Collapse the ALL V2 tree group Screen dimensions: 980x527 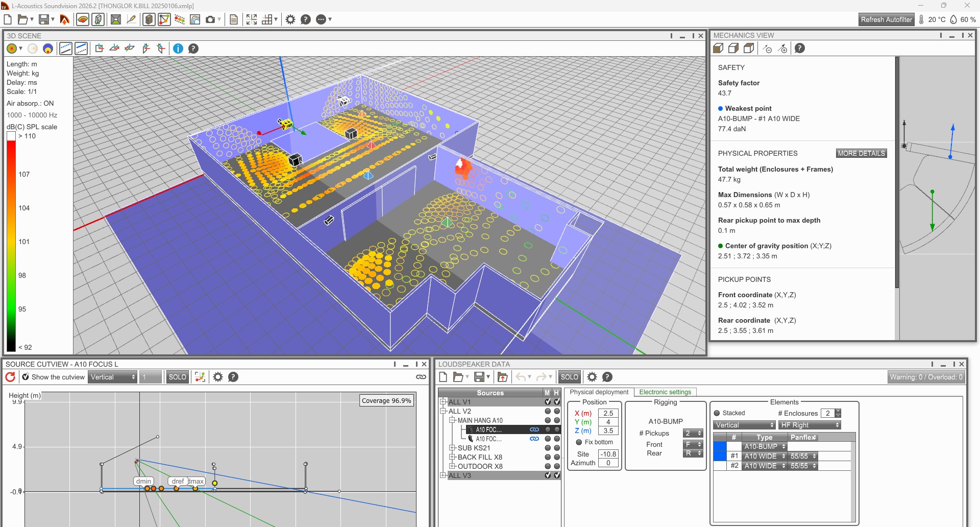click(x=443, y=411)
